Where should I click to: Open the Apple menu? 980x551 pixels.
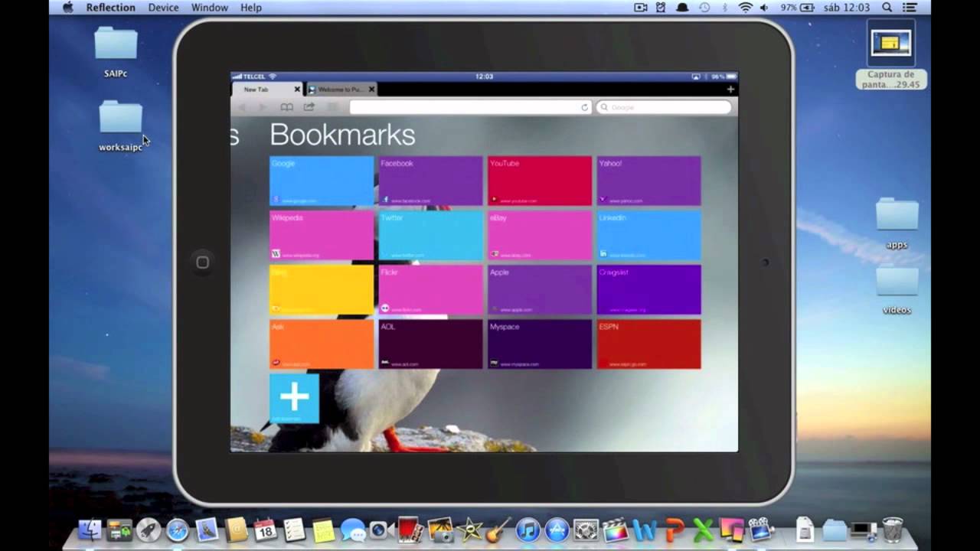tap(67, 8)
